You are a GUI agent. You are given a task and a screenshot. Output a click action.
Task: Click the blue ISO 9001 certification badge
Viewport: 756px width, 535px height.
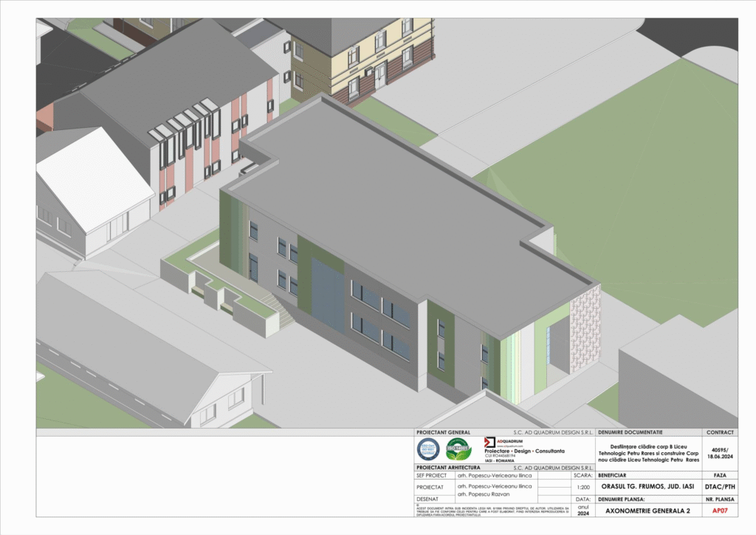[428, 449]
